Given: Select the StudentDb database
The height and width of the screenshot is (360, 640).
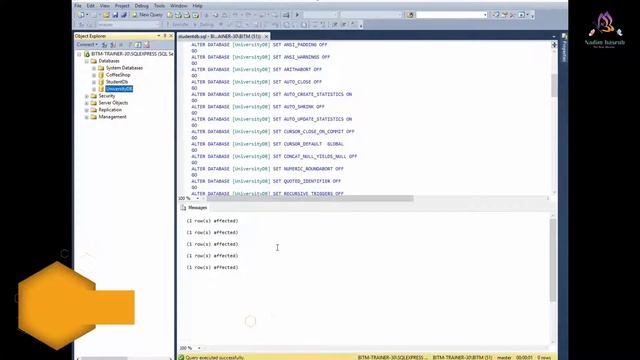Looking at the screenshot, I should (117, 82).
